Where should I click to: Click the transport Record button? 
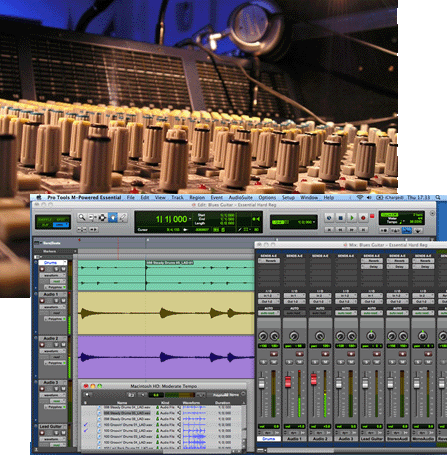[363, 218]
